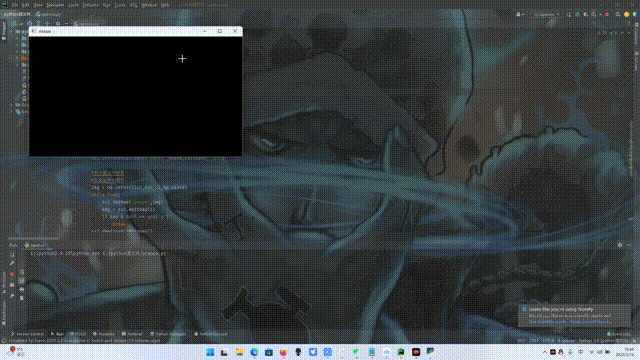Screen dimensions: 640x360
Task: Click the Debug bug icon in top toolbar
Action: pyautogui.click(x=577, y=14)
